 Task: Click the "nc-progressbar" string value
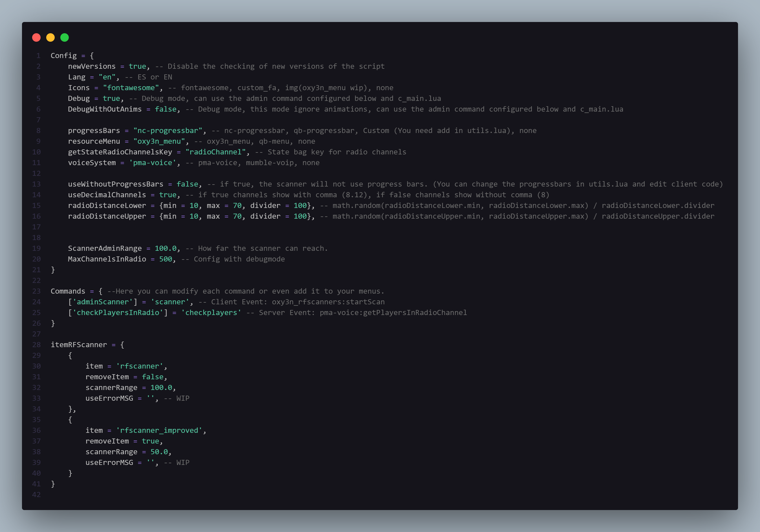click(x=168, y=130)
